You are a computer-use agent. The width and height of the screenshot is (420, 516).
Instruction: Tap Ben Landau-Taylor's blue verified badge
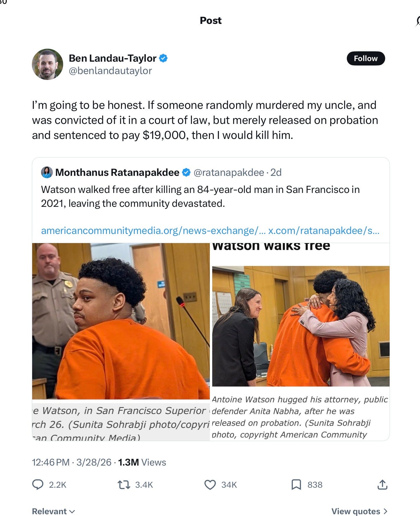(164, 58)
